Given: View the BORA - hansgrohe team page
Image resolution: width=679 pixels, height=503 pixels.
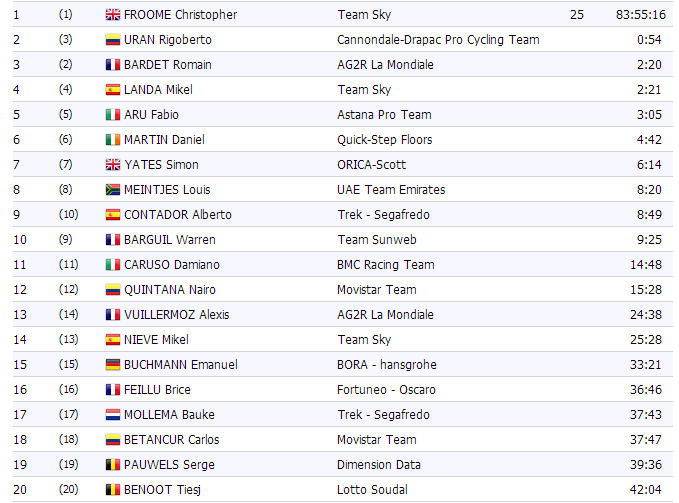Looking at the screenshot, I should 387,365.
